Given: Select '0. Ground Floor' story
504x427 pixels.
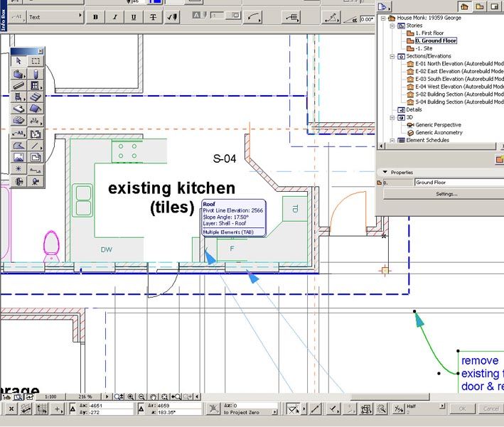Looking at the screenshot, I should tap(436, 40).
